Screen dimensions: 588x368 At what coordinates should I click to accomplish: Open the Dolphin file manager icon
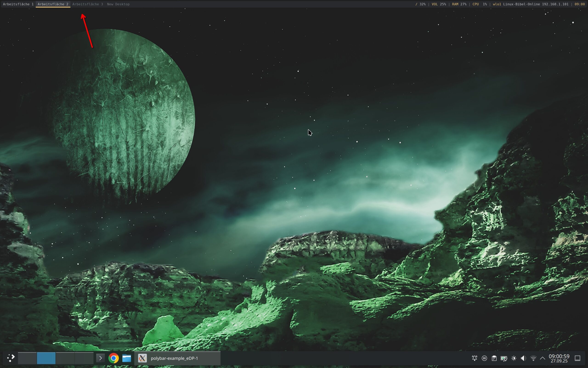coord(127,358)
